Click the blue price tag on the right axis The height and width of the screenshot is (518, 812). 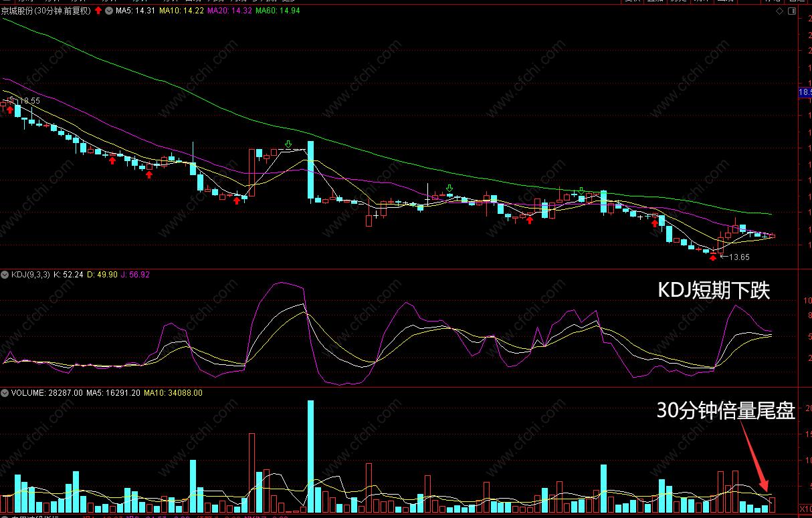805,92
